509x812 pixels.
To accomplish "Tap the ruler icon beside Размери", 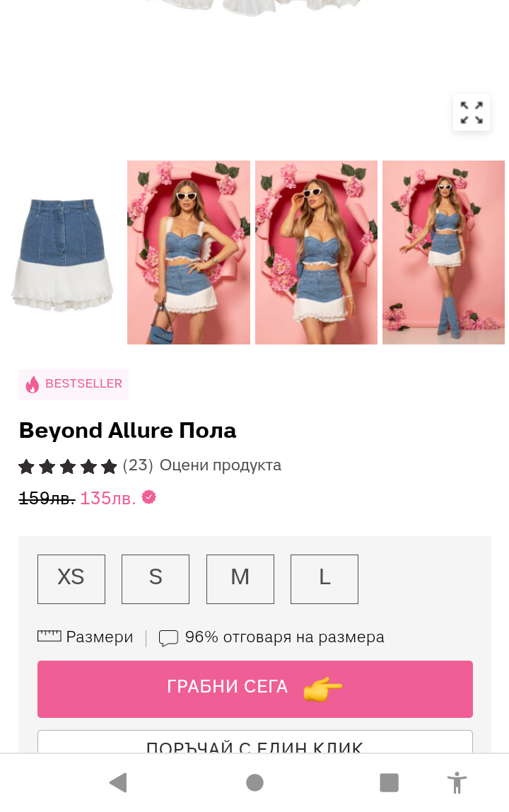I will coord(49,636).
